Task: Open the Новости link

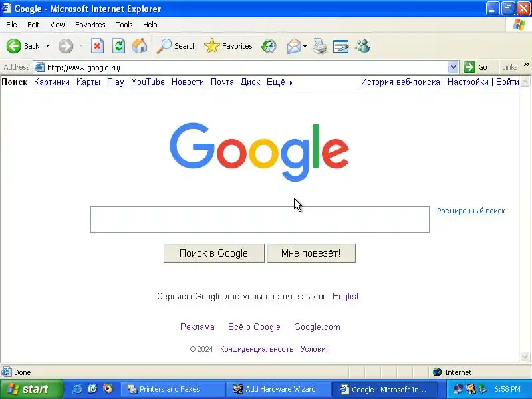Action: pos(188,82)
